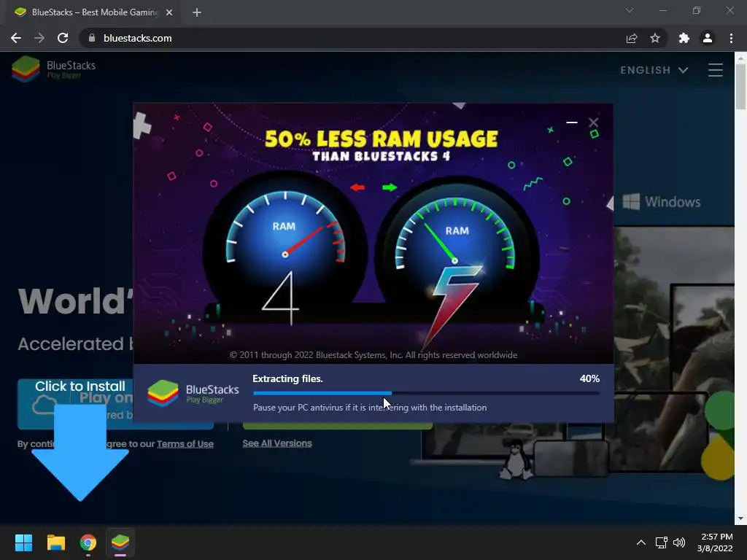The width and height of the screenshot is (747, 560).
Task: Open the Chrome three-dot menu
Action: pos(731,38)
